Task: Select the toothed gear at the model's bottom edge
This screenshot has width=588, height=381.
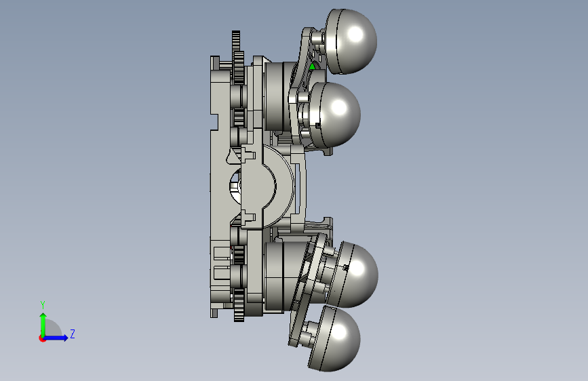Action: point(239,305)
